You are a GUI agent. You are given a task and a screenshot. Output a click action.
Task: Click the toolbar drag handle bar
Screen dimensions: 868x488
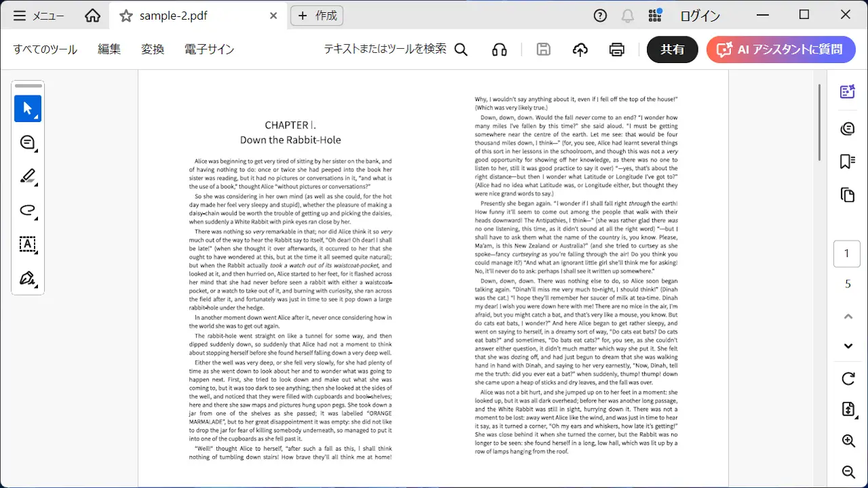pyautogui.click(x=28, y=86)
